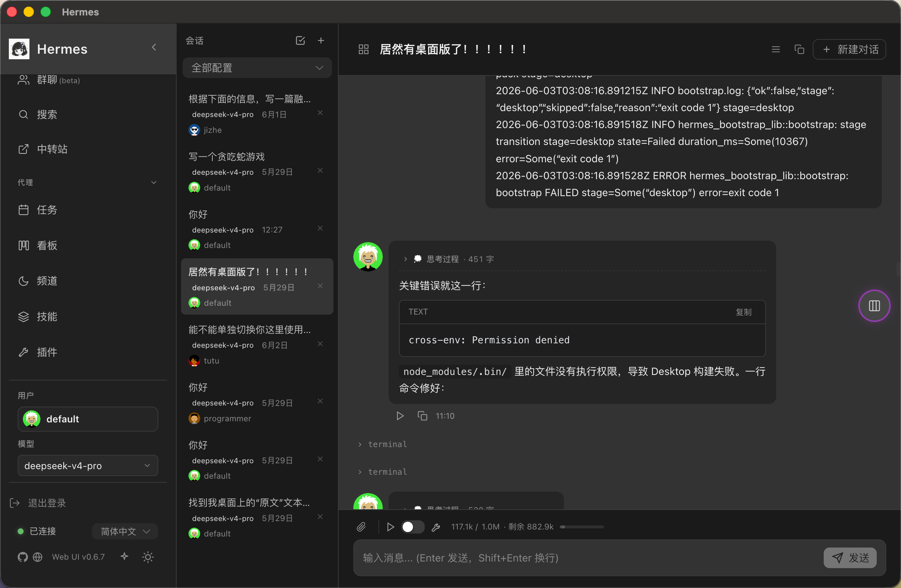The image size is (901, 588).
Task: Click the sparkle icon near the version
Action: [124, 556]
